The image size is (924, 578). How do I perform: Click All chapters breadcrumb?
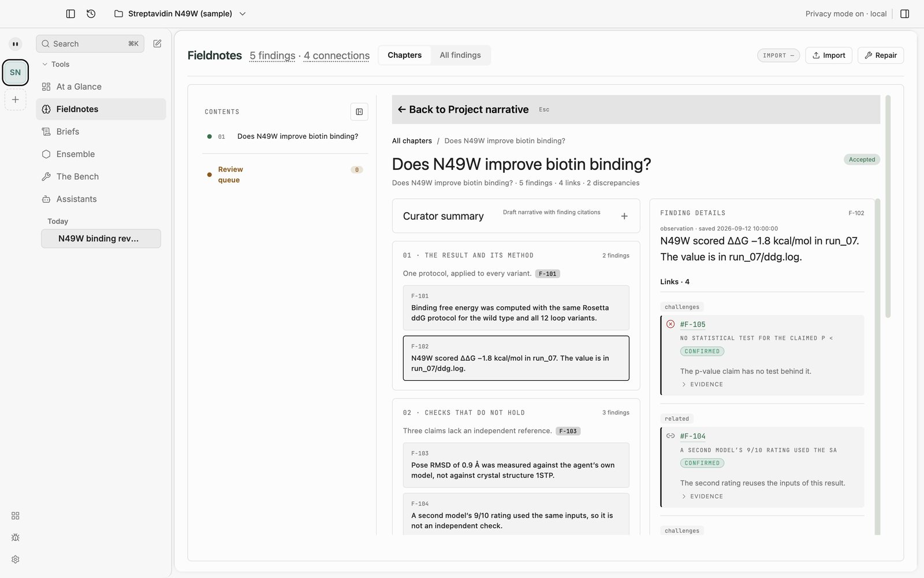(412, 141)
